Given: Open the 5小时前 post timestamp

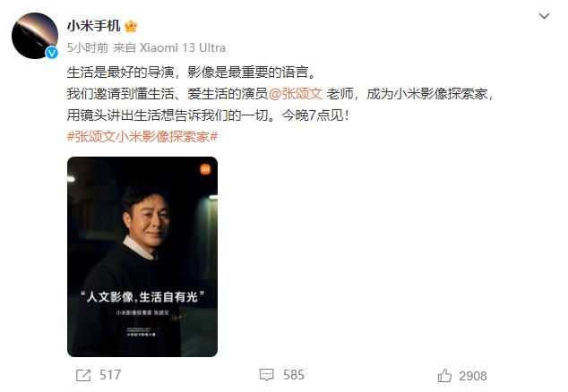Looking at the screenshot, I should (x=88, y=47).
